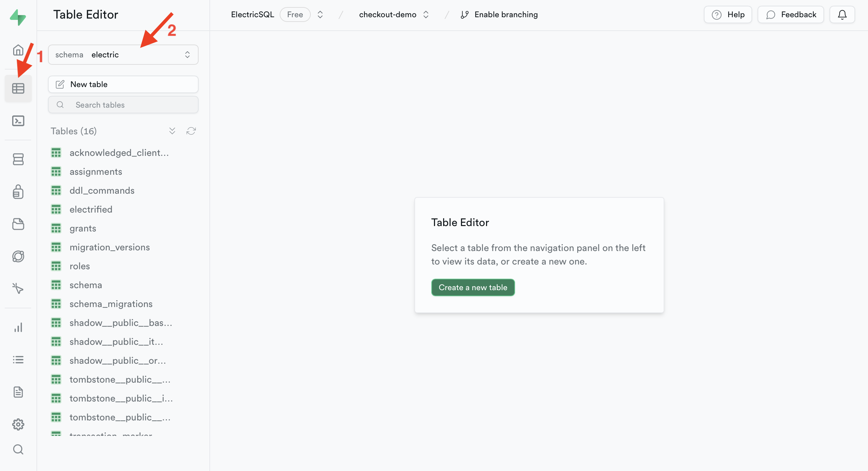Click the settings gear icon in sidebar
Screen dimensions: 868x471
18,424
